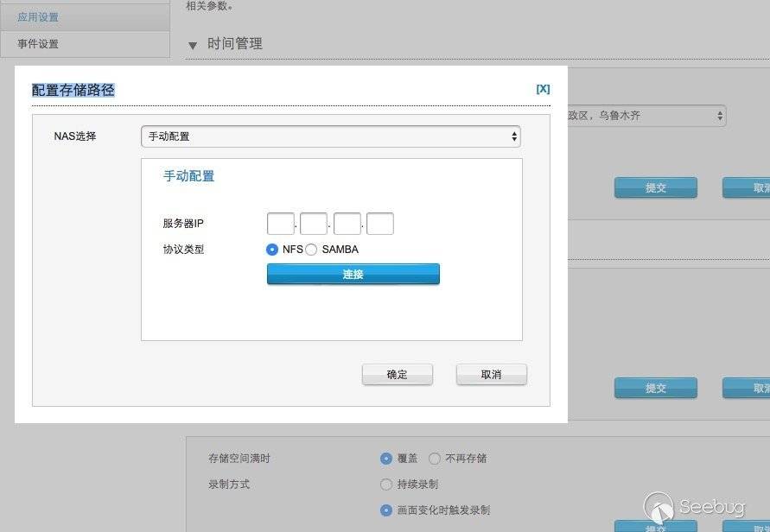
Task: Select the SAMBA protocol radio button
Action: pyautogui.click(x=311, y=250)
